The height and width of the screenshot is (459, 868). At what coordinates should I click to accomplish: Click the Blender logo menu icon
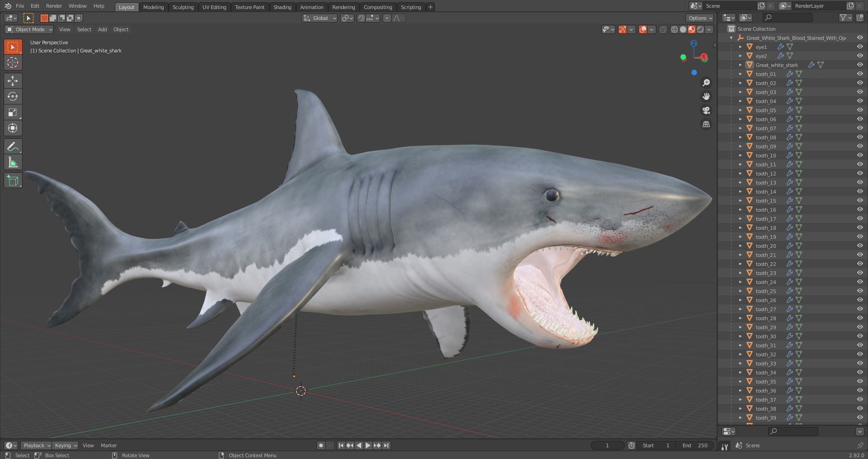click(8, 6)
